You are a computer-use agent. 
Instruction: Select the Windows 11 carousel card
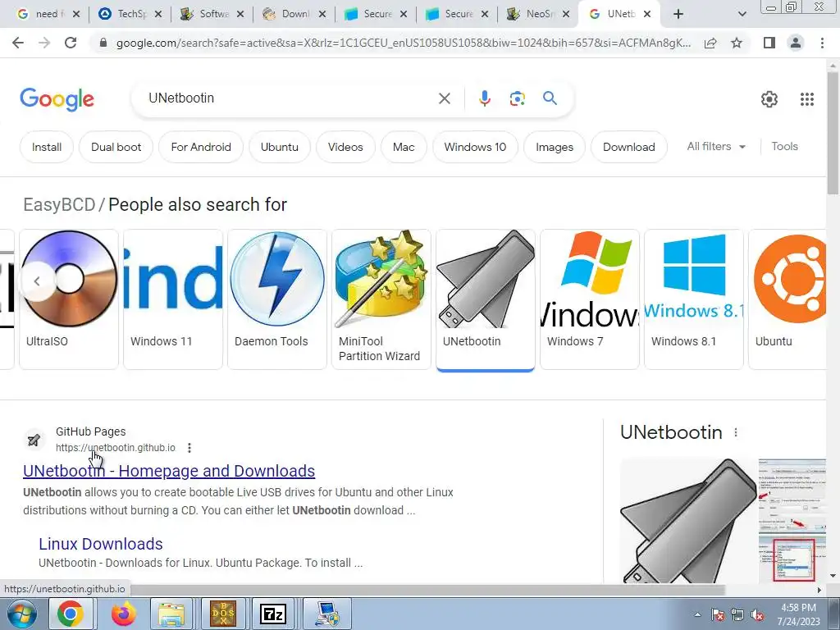(x=173, y=299)
